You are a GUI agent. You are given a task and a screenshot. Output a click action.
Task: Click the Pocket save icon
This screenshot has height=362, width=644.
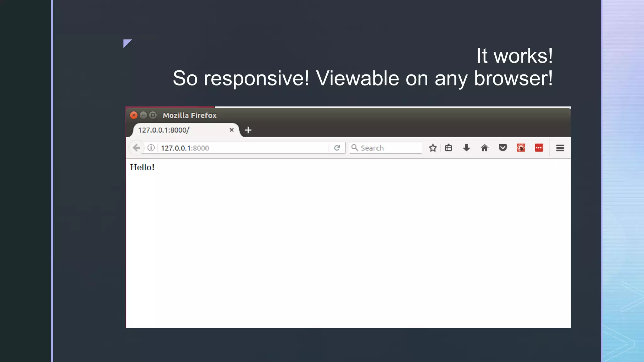tap(503, 148)
